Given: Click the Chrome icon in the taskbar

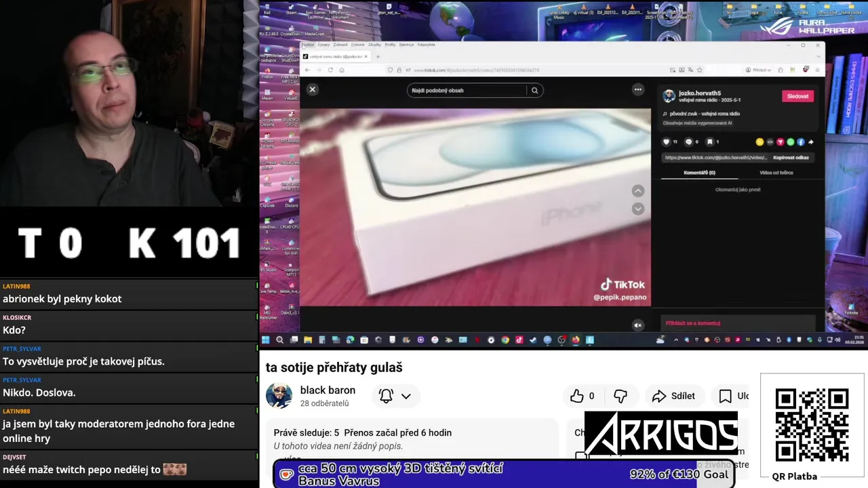Looking at the screenshot, I should click(x=505, y=340).
